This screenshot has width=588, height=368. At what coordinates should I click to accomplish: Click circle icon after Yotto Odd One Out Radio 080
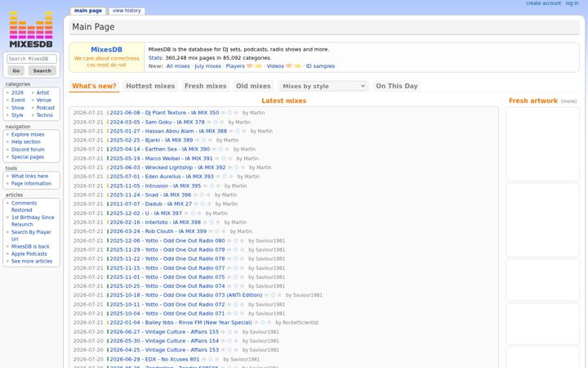[x=236, y=240]
